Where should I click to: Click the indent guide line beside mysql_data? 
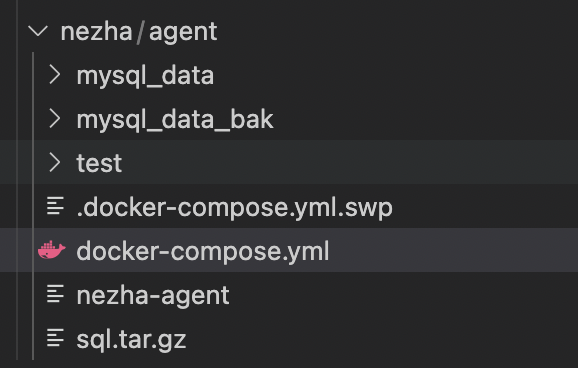coord(33,75)
